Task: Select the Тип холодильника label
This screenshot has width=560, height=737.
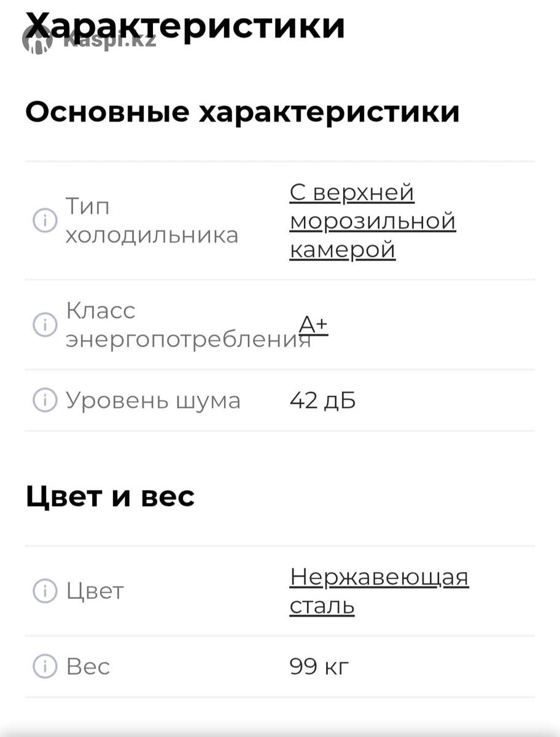Action: 152,220
